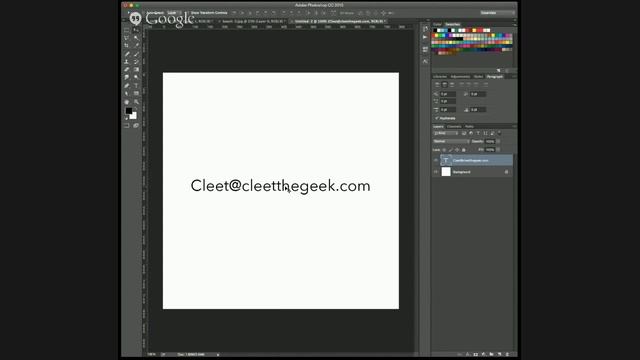Image resolution: width=640 pixels, height=360 pixels.
Task: Select the Brush tool
Action: [x=136, y=54]
